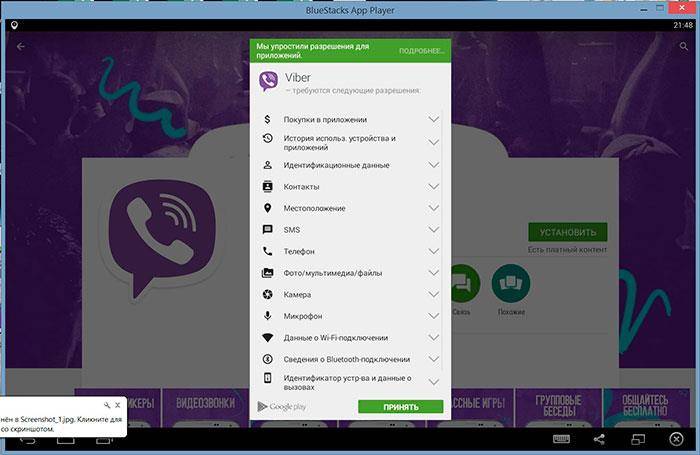This screenshot has width=700, height=455.
Task: Click the 21:48 clock in the status bar
Action: (683, 25)
